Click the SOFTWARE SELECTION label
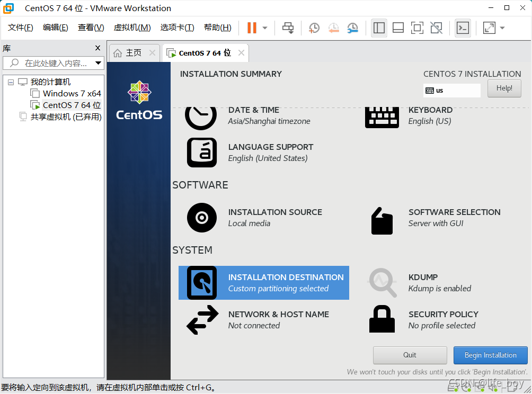The width and height of the screenshot is (532, 394). [x=454, y=212]
